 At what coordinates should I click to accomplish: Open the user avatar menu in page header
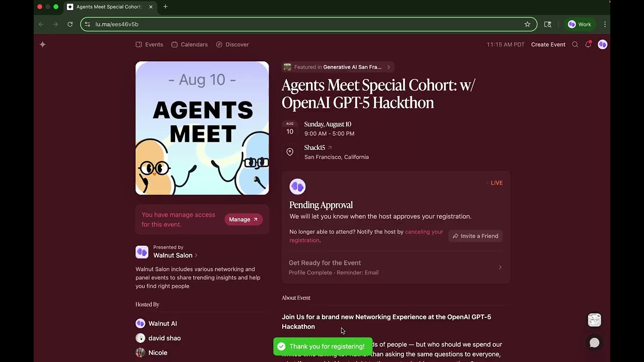click(x=602, y=44)
